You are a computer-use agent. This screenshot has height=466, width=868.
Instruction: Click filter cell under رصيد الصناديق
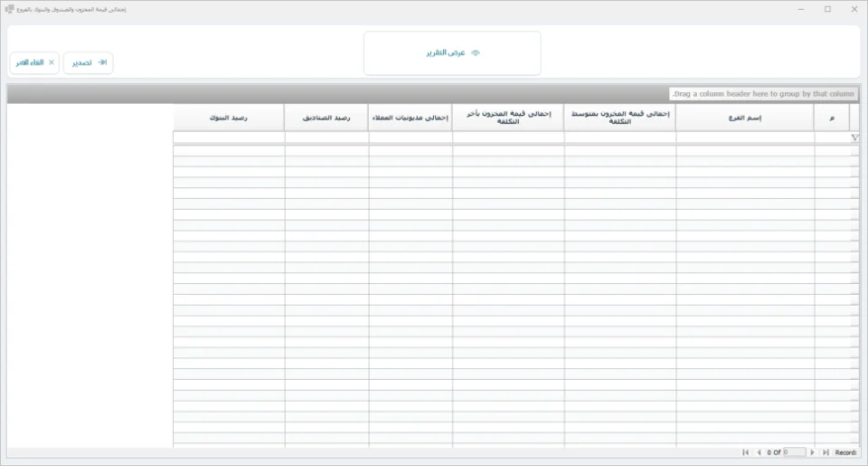(x=326, y=138)
